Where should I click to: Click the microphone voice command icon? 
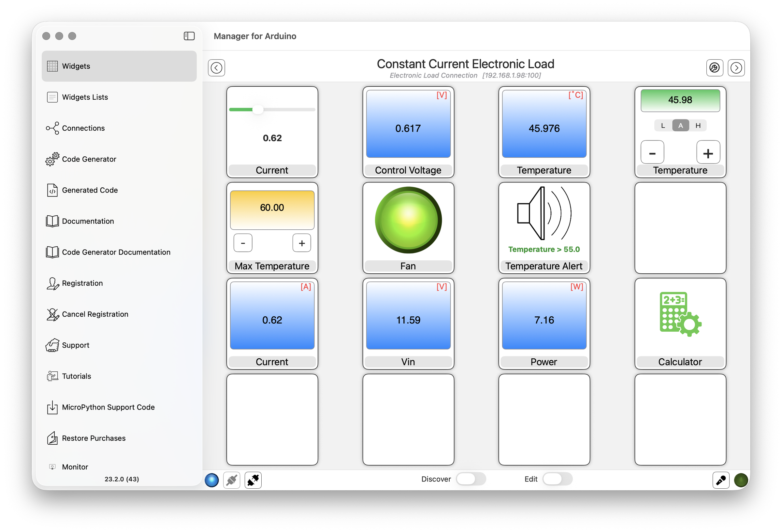coord(721,480)
